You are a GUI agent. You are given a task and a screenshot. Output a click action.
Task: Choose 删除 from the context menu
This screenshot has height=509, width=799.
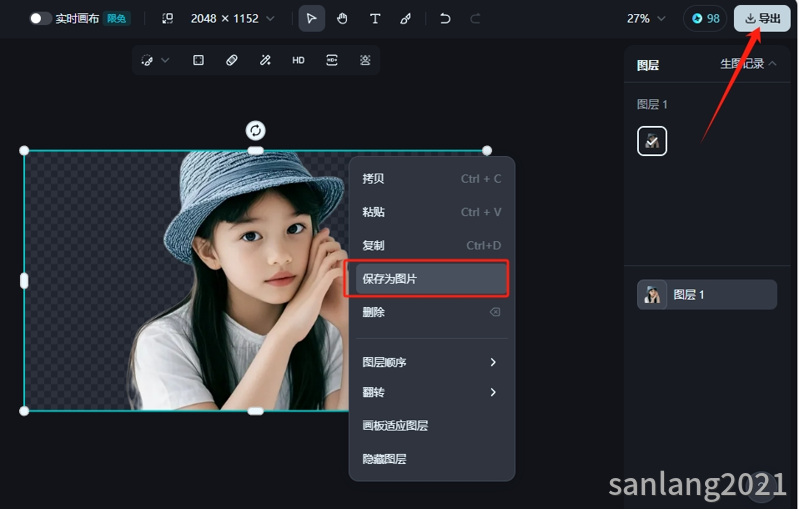point(432,312)
